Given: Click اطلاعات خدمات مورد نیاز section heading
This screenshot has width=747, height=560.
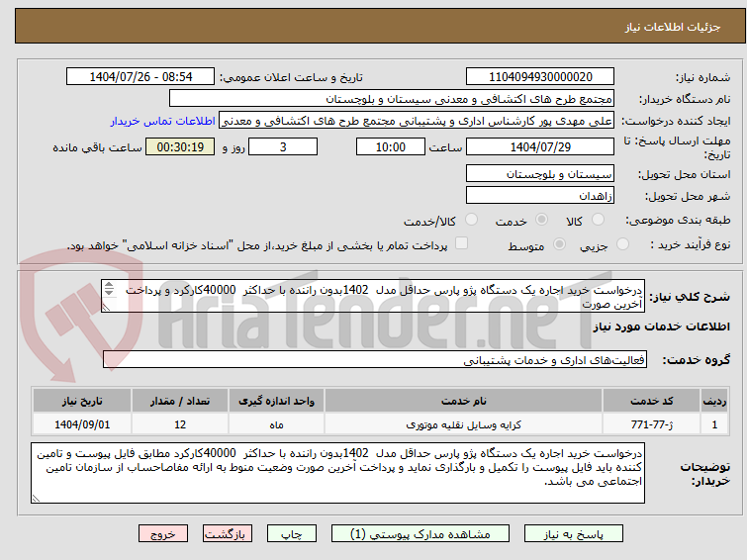Looking at the screenshot, I should (661, 327).
